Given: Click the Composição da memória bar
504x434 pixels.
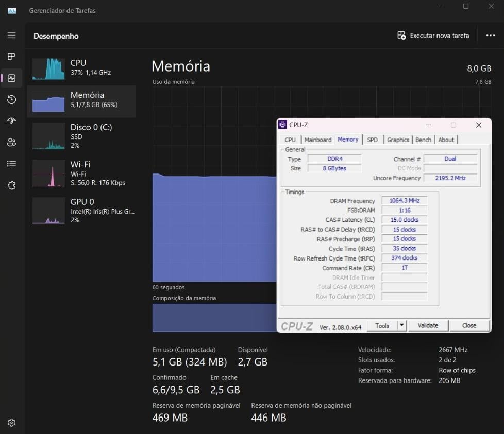Looking at the screenshot, I should click(214, 318).
